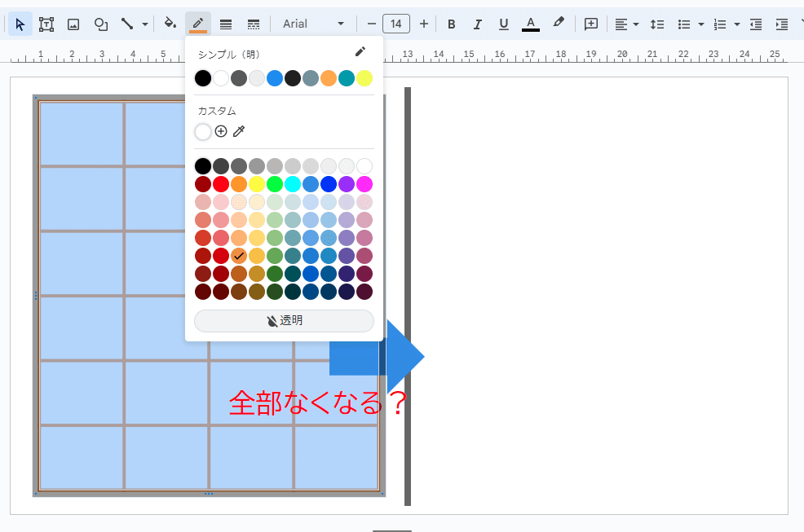Toggle bold formatting

pyautogui.click(x=451, y=24)
